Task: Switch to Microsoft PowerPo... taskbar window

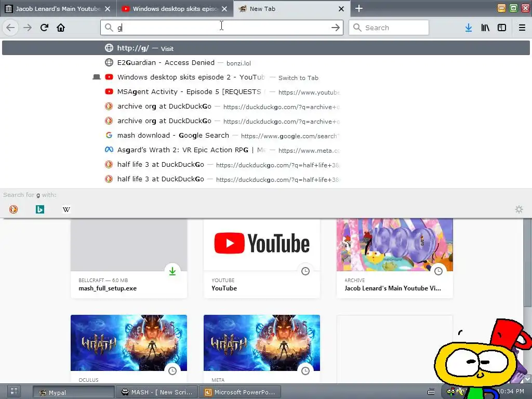Action: (x=240, y=392)
